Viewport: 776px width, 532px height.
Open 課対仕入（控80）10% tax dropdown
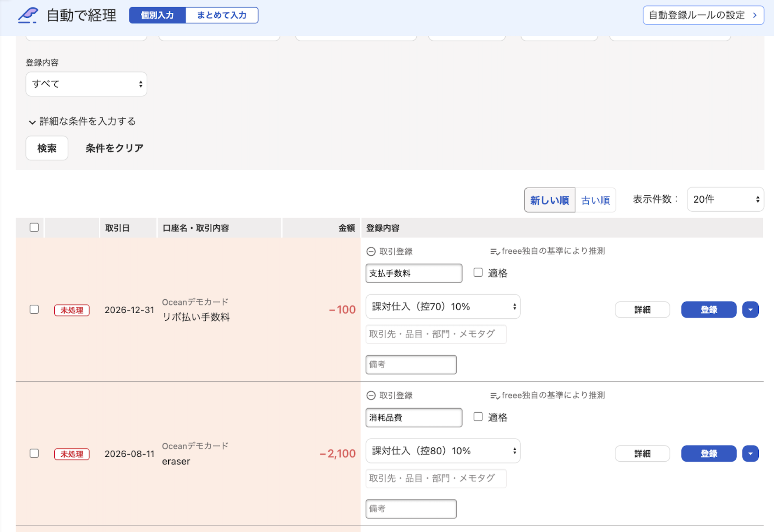point(443,451)
